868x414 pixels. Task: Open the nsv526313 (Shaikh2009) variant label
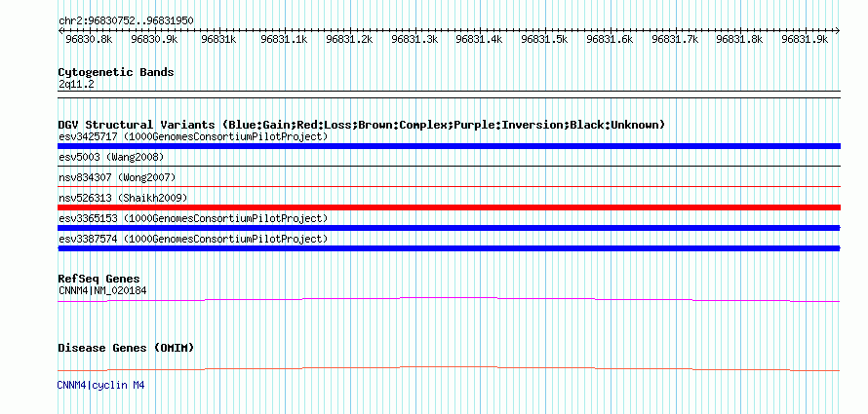(123, 198)
